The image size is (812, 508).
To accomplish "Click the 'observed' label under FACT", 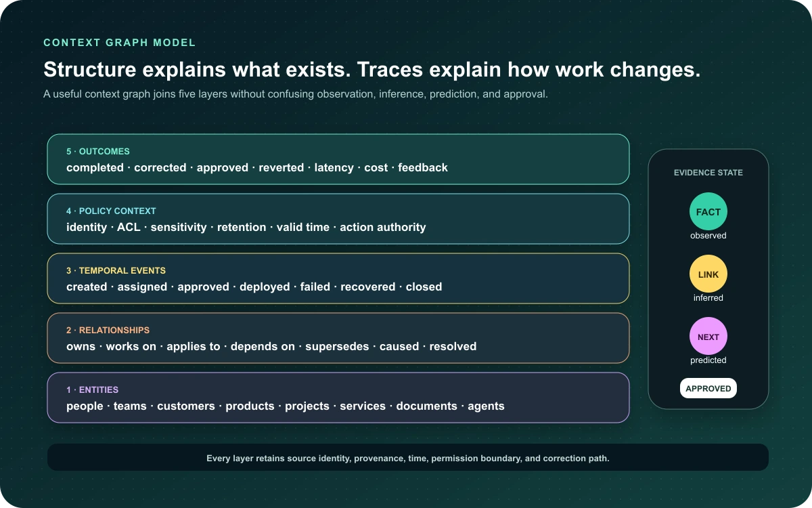I will 708,236.
